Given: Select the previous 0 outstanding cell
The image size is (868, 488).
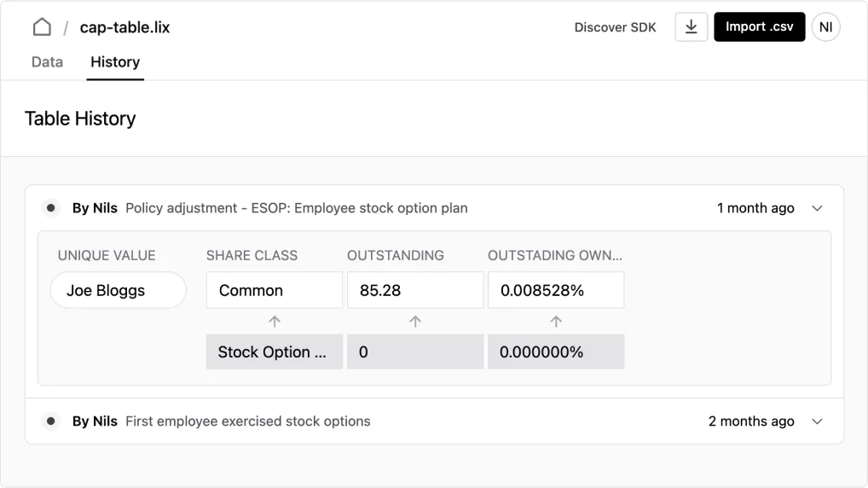Looking at the screenshot, I should (x=415, y=351).
